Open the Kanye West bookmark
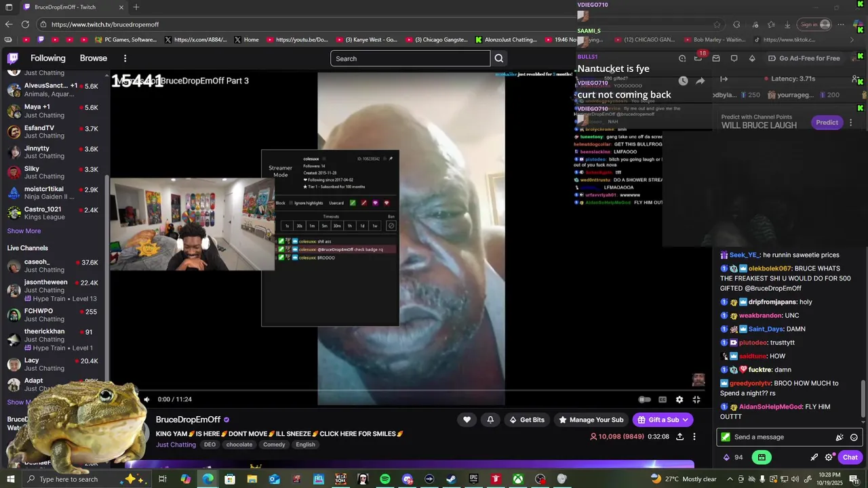The width and height of the screenshot is (868, 488). [366, 39]
